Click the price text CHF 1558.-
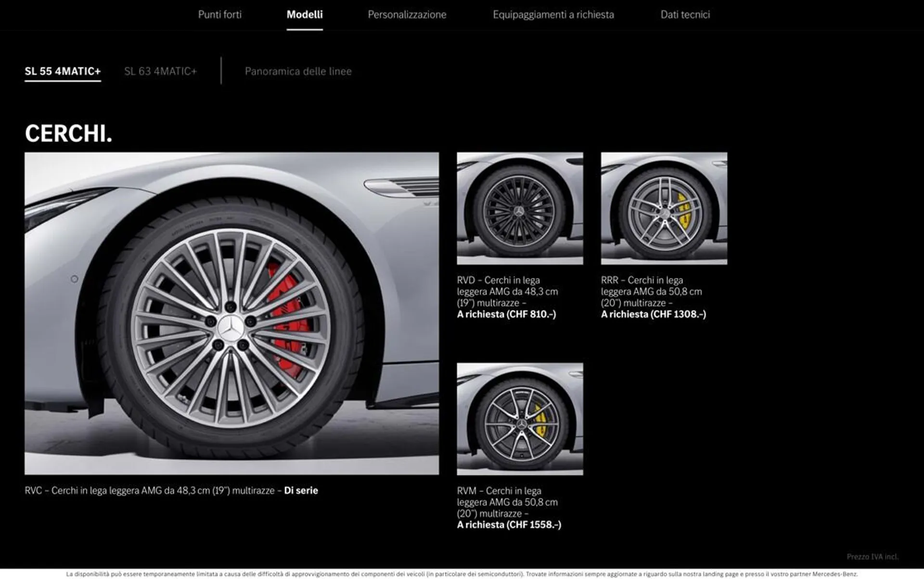Image resolution: width=924 pixels, height=579 pixels. (534, 525)
